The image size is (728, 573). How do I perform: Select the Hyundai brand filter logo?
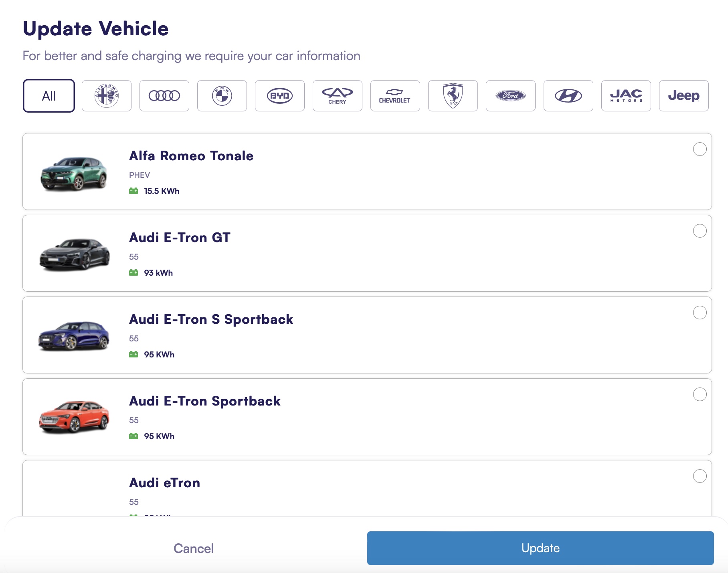coord(568,96)
